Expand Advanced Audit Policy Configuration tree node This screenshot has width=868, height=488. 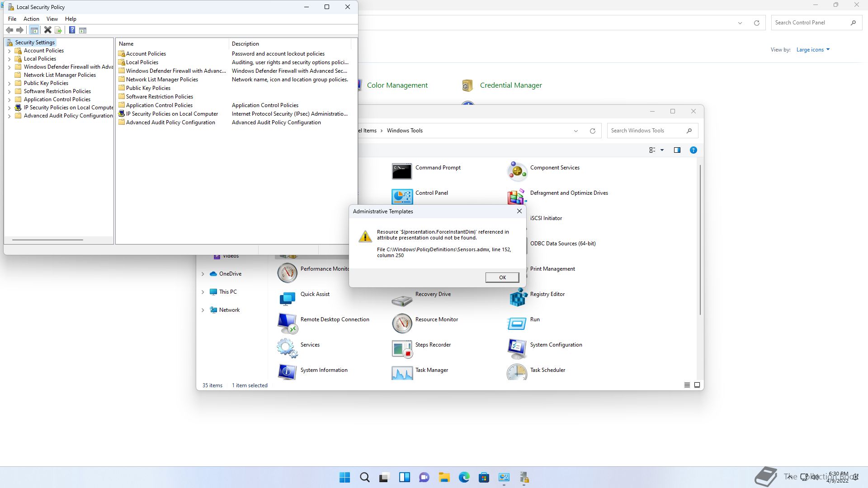click(x=9, y=116)
